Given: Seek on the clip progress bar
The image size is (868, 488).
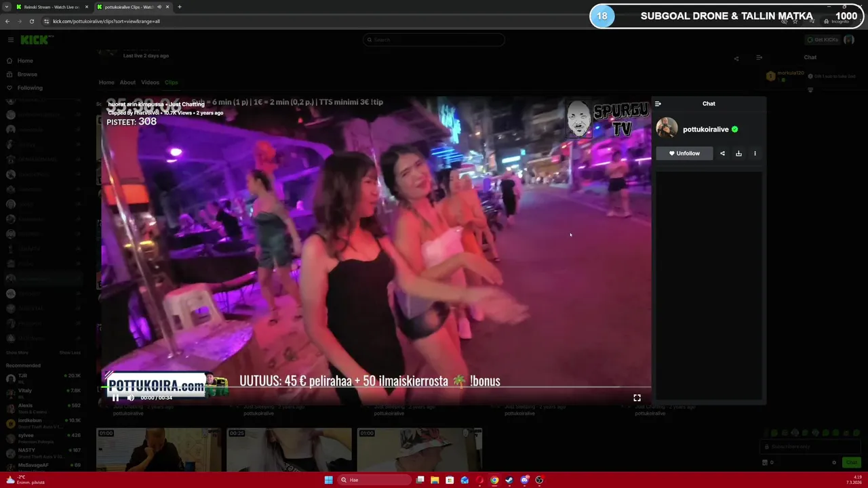Looking at the screenshot, I should (376, 388).
